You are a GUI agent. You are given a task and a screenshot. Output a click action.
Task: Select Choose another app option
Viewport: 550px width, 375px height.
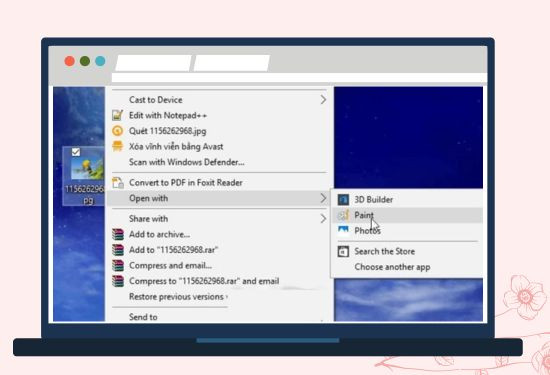click(408, 267)
